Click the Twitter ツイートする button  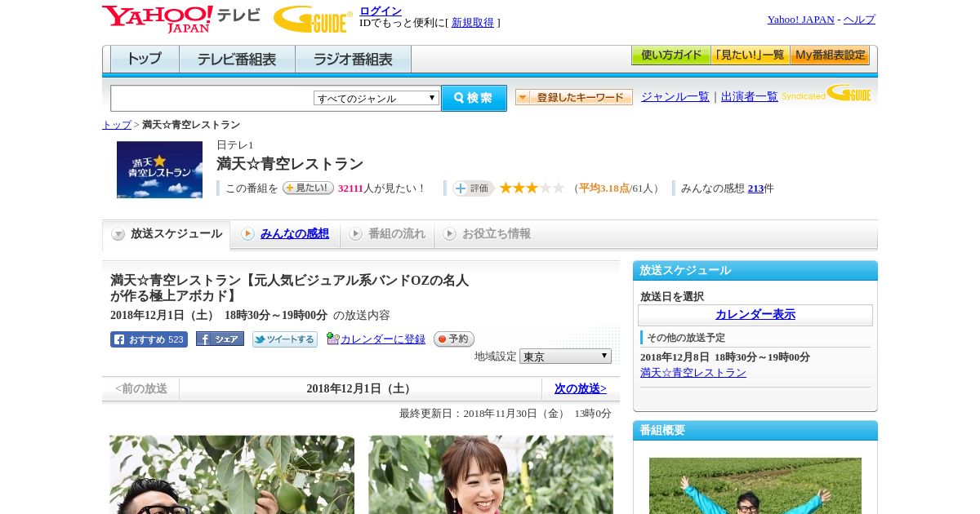click(x=284, y=339)
